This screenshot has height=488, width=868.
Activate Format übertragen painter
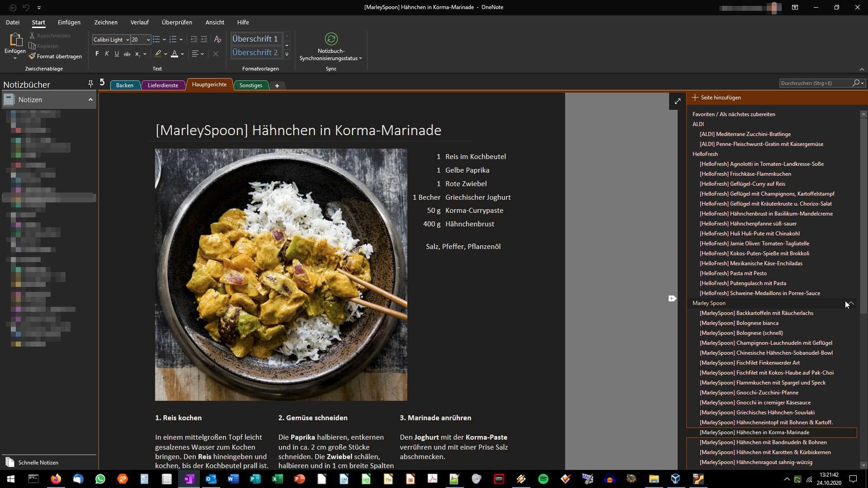[x=55, y=56]
